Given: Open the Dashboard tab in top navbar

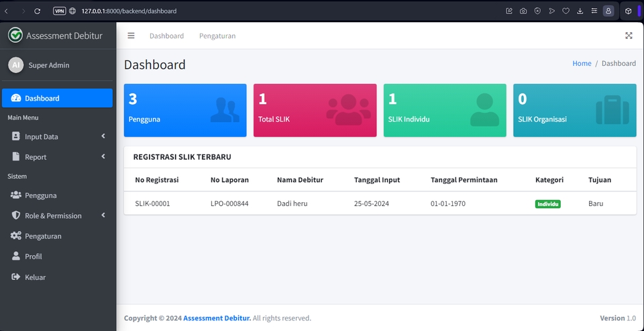Looking at the screenshot, I should point(166,36).
